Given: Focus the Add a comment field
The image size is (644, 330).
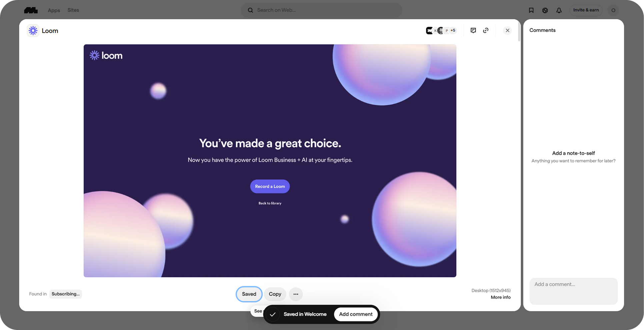Looking at the screenshot, I should click(x=573, y=291).
